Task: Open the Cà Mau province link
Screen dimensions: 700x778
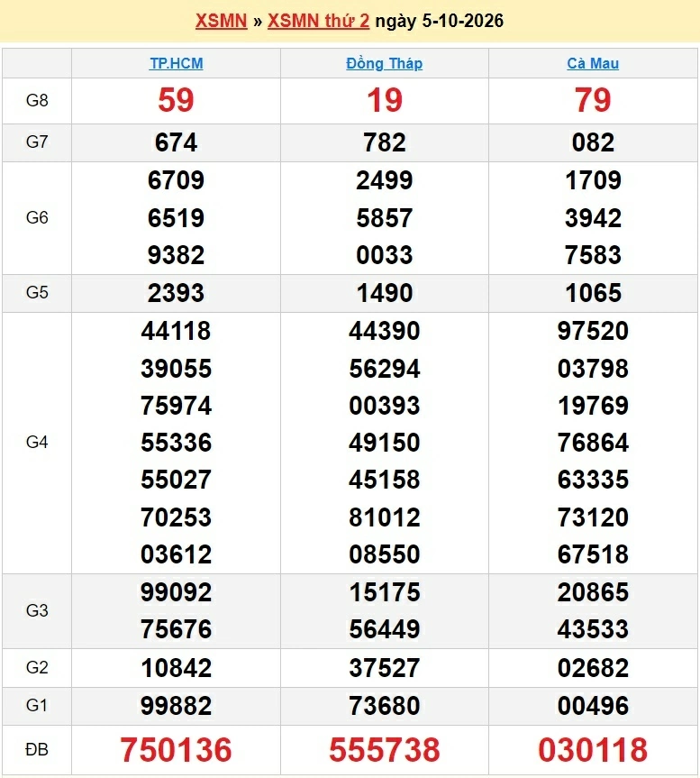Action: (593, 63)
